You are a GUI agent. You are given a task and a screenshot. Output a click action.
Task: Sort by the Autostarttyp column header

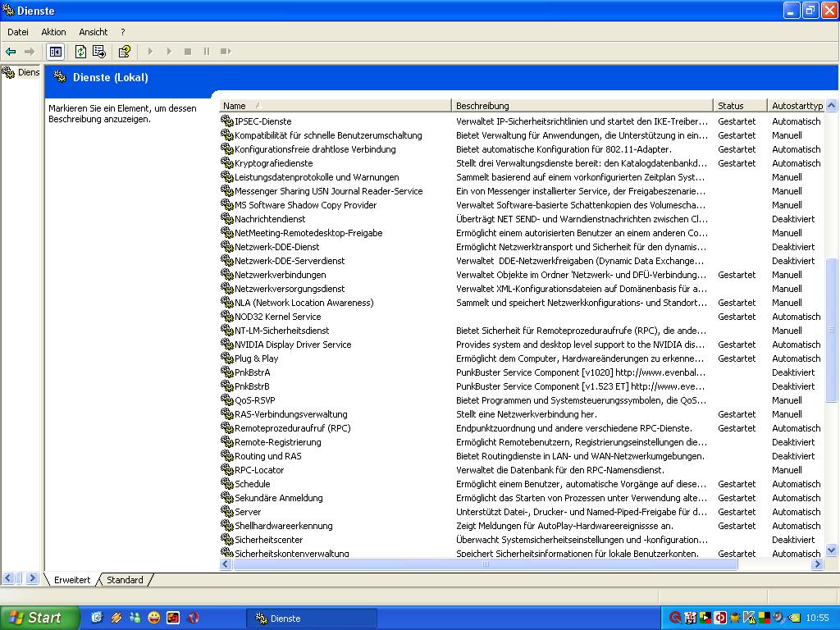click(x=797, y=106)
